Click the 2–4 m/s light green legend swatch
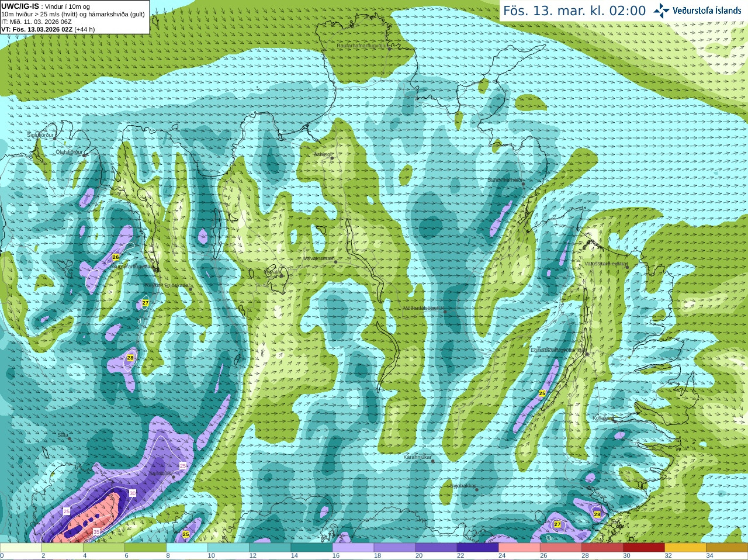The height and width of the screenshot is (560, 748). click(x=63, y=548)
